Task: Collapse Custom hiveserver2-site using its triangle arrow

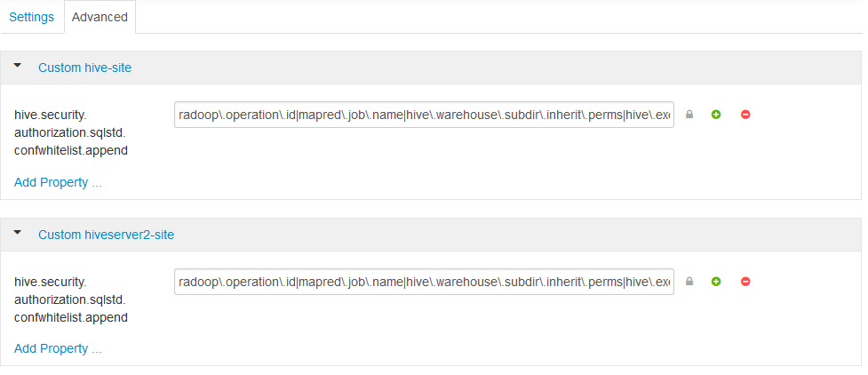Action: (x=18, y=233)
